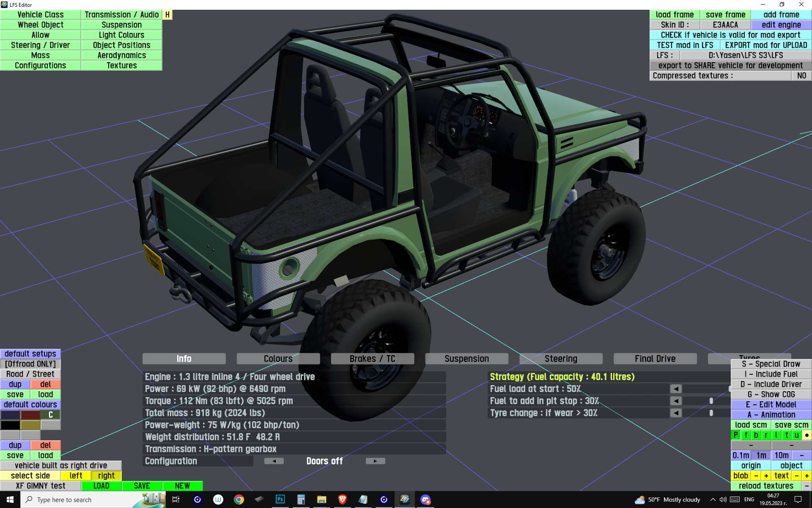Click the 'f' front view button

pyautogui.click(x=746, y=435)
